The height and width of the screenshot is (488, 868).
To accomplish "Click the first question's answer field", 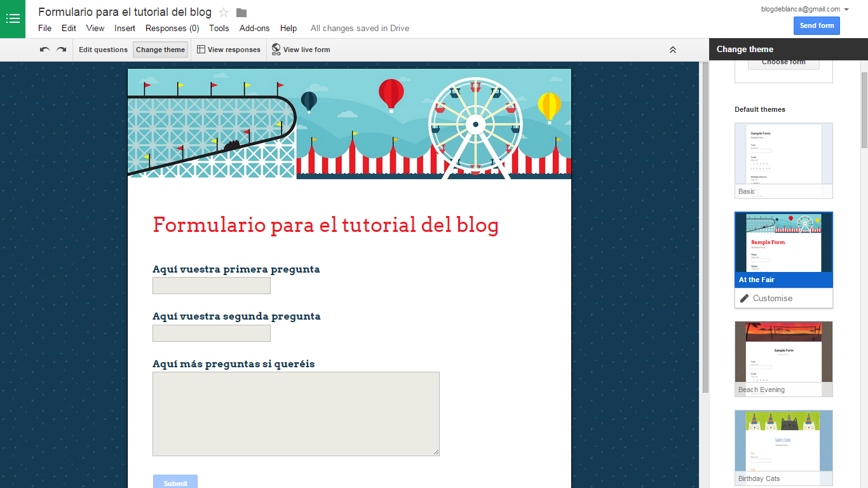I will 211,285.
